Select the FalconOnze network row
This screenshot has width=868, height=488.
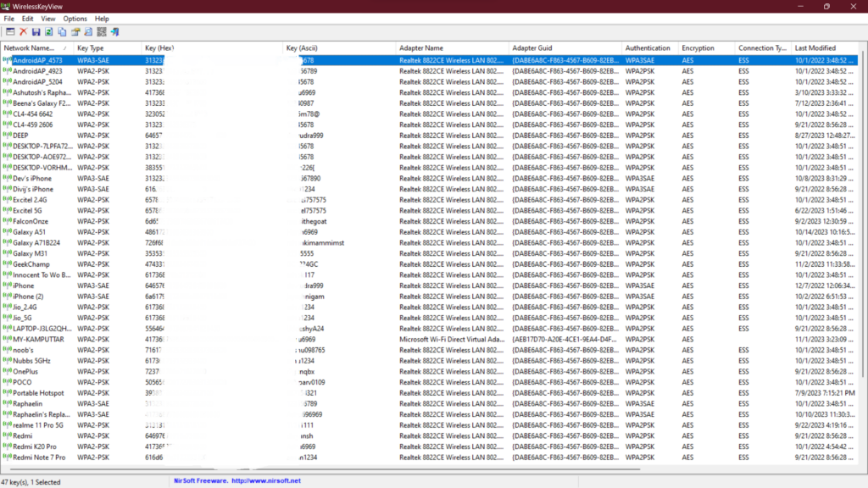click(x=31, y=221)
